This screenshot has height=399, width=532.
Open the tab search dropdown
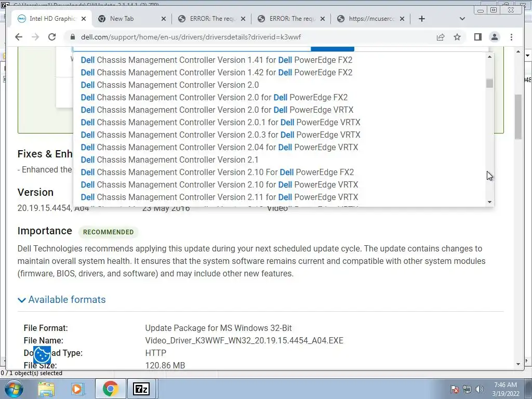click(462, 19)
